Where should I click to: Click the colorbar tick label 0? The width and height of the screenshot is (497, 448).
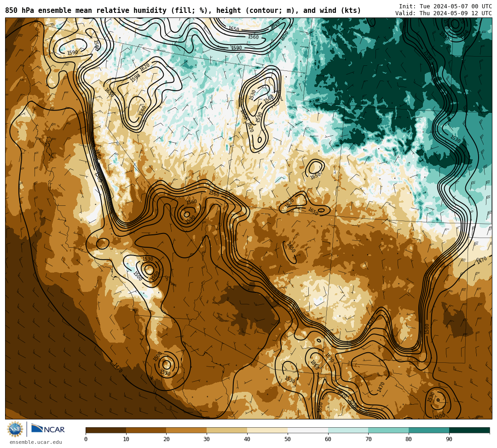point(86,439)
